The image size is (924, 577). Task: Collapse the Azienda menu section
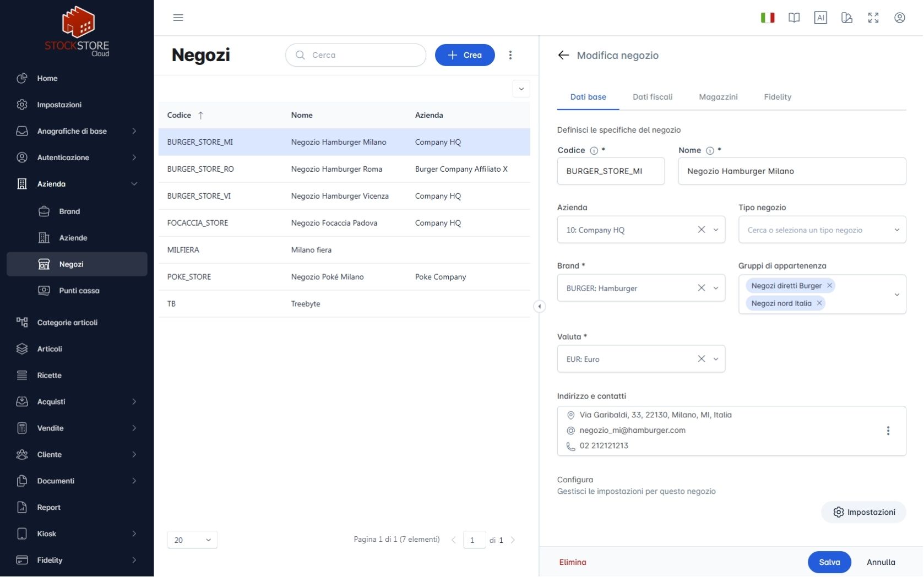pos(77,184)
